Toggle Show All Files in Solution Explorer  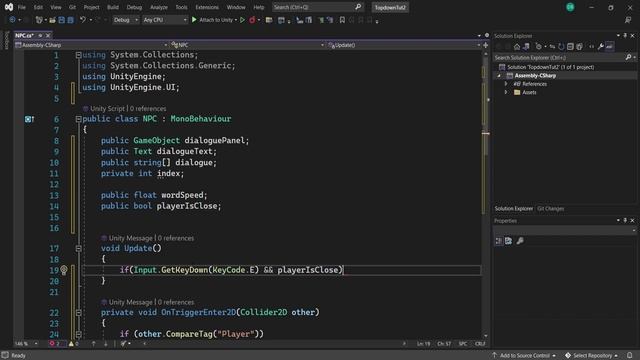pos(579,47)
